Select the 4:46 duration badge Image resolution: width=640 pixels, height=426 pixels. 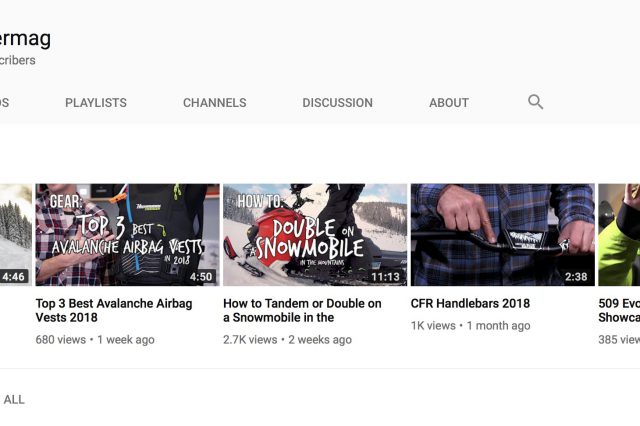13,277
